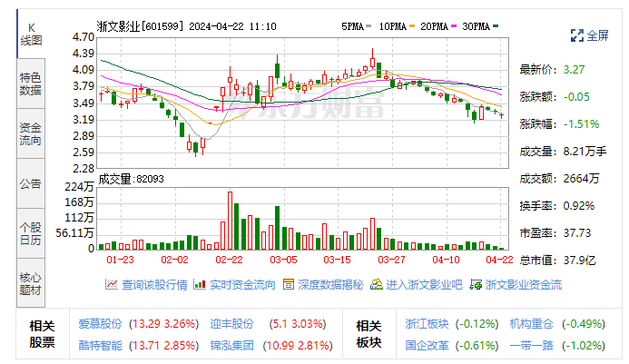
Task: Click the 涨跌额 value -0.05
Action: coord(576,97)
